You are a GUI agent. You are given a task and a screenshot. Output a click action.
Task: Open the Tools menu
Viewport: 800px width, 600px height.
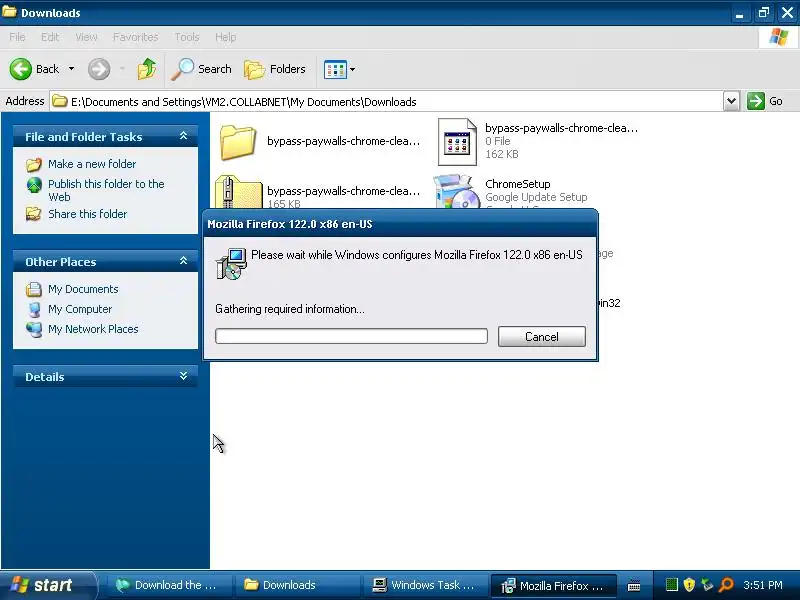tap(187, 37)
